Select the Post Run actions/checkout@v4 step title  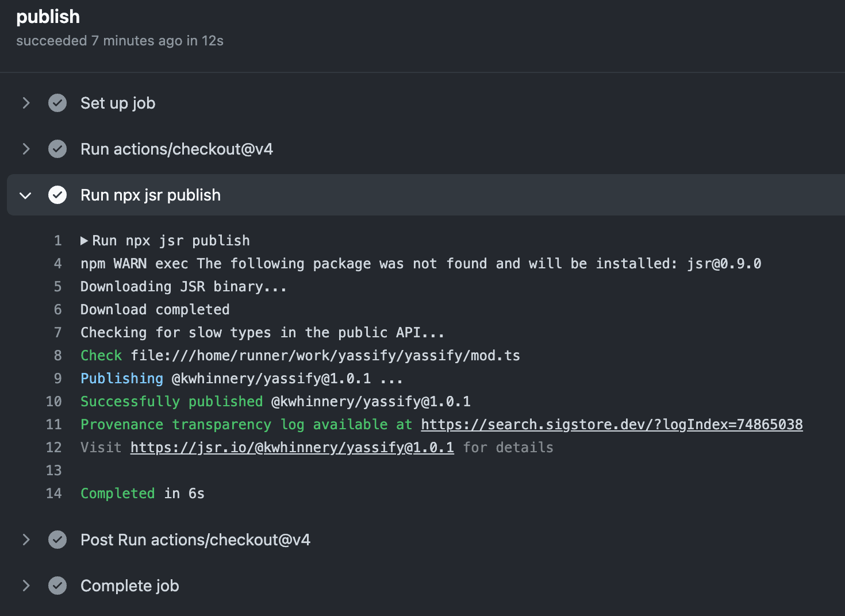(195, 540)
